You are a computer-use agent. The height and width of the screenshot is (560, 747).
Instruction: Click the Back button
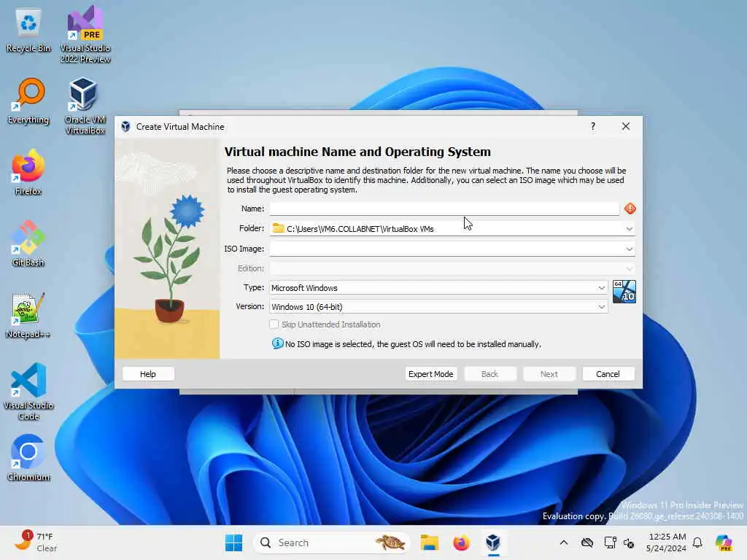coord(489,374)
